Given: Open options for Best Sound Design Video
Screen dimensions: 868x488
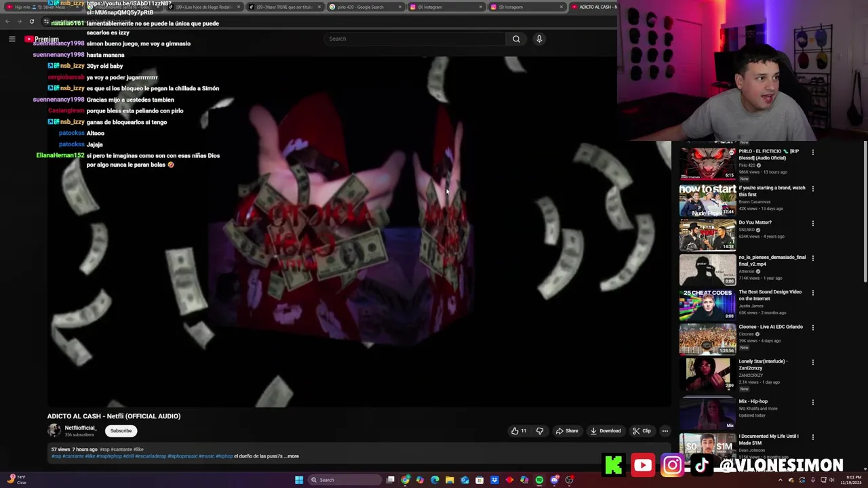Looking at the screenshot, I should [812, 293].
